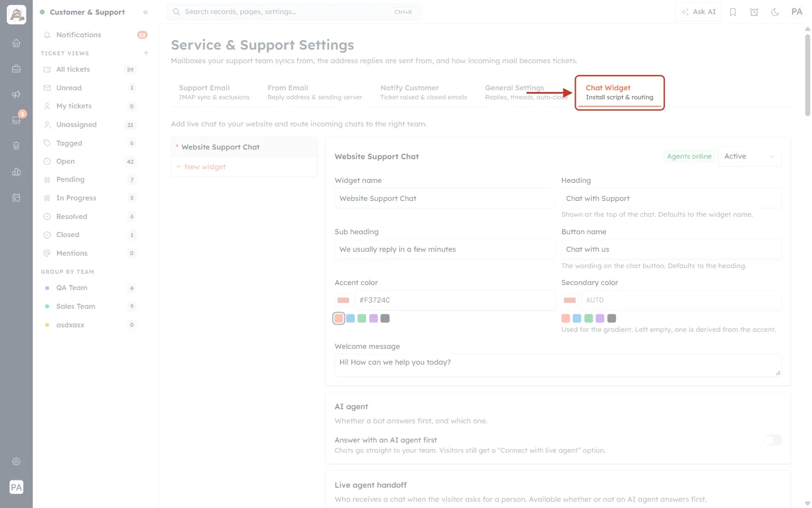The image size is (812, 508).
Task: Open the robot bot icon in rail
Action: click(16, 146)
